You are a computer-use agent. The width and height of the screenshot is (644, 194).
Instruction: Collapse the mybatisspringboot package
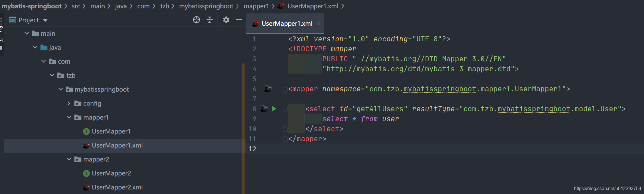(x=61, y=89)
